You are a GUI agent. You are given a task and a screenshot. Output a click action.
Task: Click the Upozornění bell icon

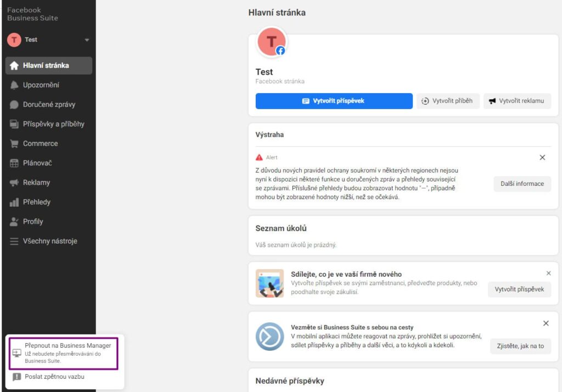click(14, 85)
